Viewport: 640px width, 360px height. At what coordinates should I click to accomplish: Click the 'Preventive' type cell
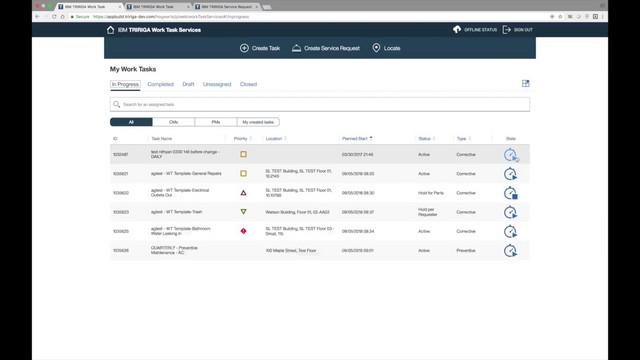coord(466,251)
